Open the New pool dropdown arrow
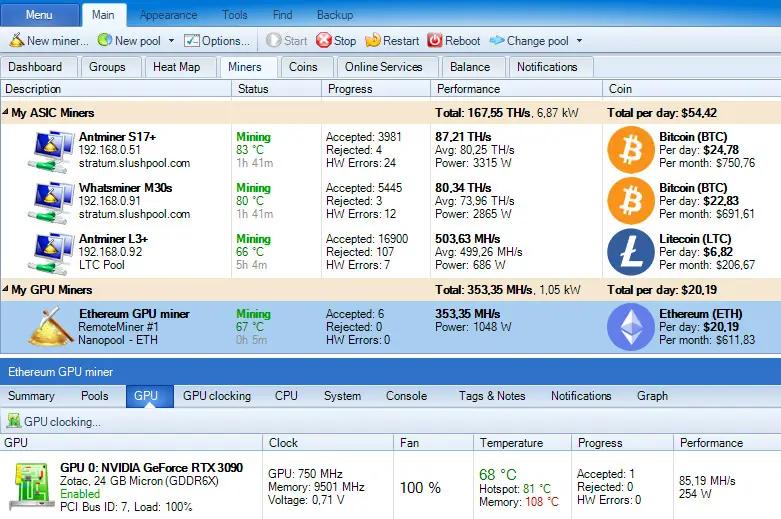 click(x=171, y=41)
